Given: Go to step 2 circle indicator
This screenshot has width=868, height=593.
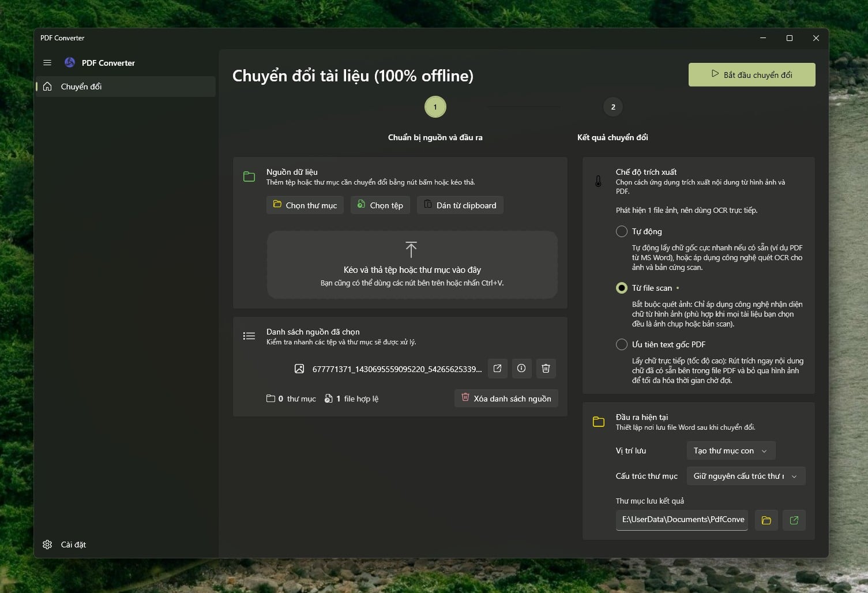Looking at the screenshot, I should click(x=613, y=107).
